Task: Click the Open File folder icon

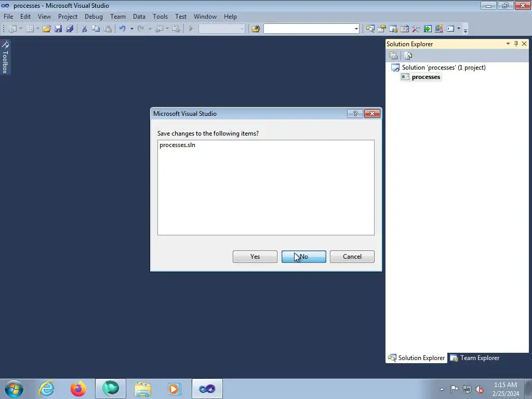Action: tap(46, 29)
